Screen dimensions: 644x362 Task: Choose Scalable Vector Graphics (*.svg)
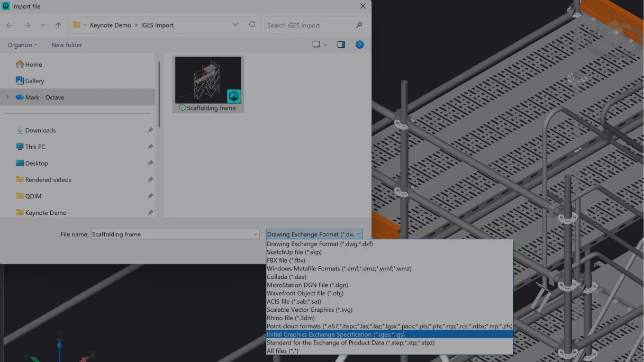coord(389,310)
